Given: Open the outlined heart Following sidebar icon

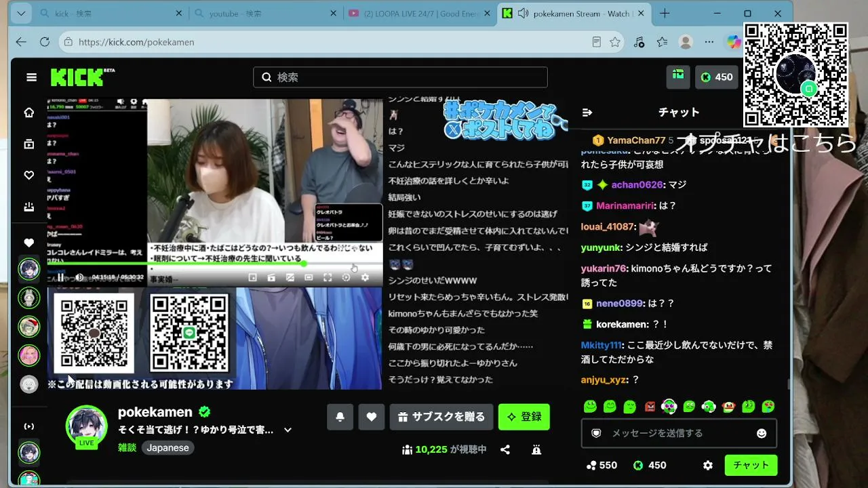Looking at the screenshot, I should [x=29, y=176].
